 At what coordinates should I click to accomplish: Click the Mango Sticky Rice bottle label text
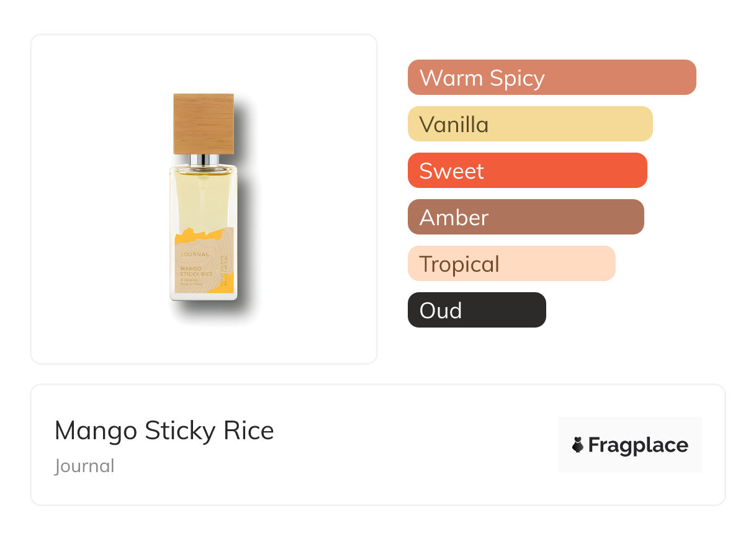[196, 270]
